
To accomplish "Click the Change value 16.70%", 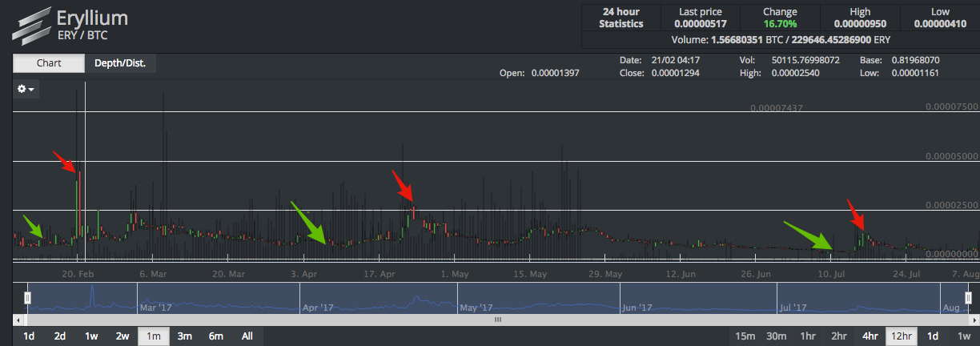I will (780, 24).
